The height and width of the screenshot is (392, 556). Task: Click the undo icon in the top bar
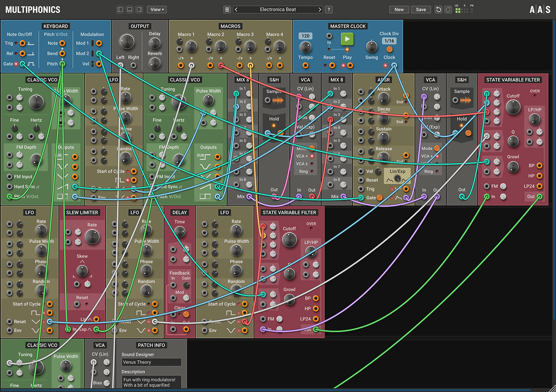tap(438, 9)
